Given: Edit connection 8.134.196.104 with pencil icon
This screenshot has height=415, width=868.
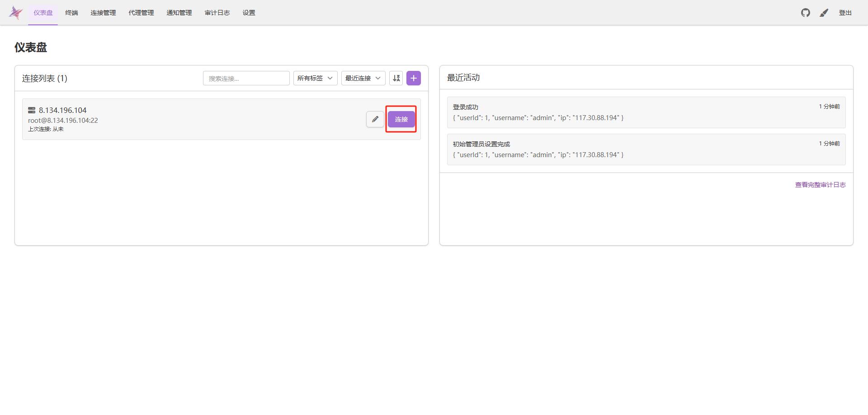Looking at the screenshot, I should [x=375, y=119].
